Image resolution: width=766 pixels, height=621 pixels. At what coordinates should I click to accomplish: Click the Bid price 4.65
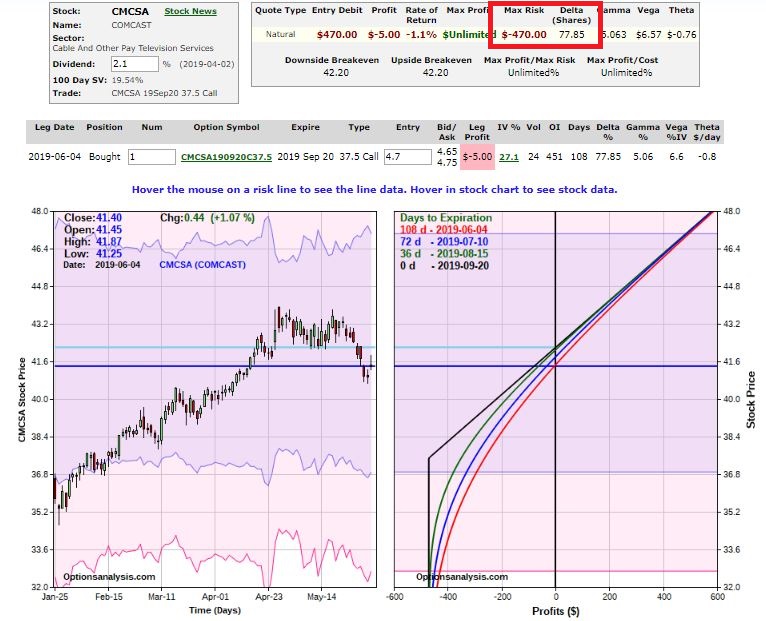(447, 151)
